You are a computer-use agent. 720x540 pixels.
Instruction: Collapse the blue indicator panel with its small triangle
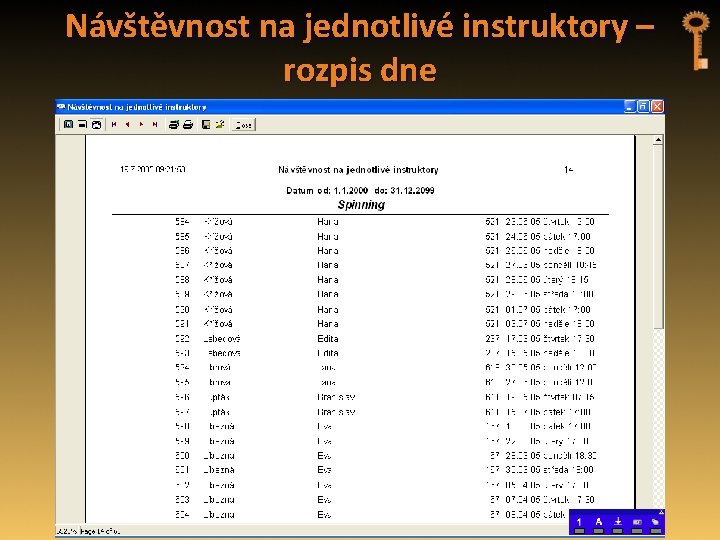pos(661,512)
